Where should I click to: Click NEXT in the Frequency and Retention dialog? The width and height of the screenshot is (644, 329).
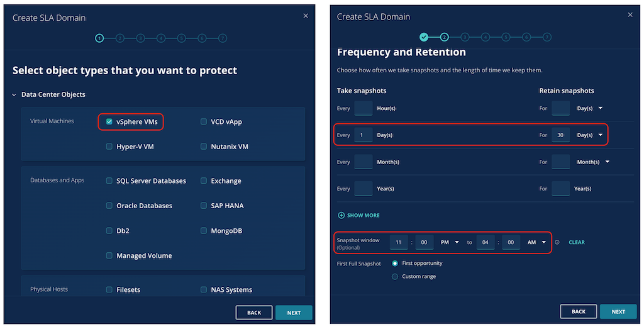(x=618, y=312)
